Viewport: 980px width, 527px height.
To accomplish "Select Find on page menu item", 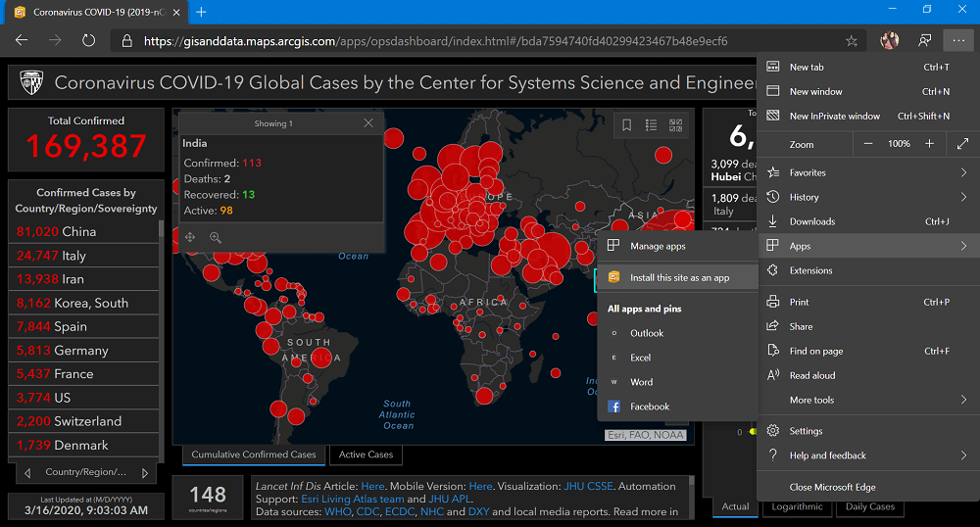I will coord(868,351).
